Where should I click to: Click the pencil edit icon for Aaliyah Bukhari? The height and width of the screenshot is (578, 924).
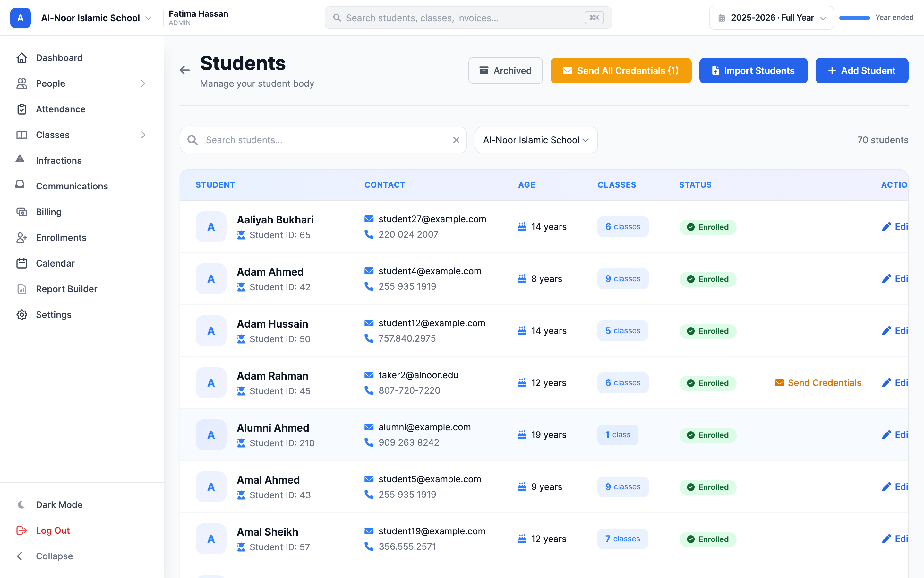(x=886, y=227)
